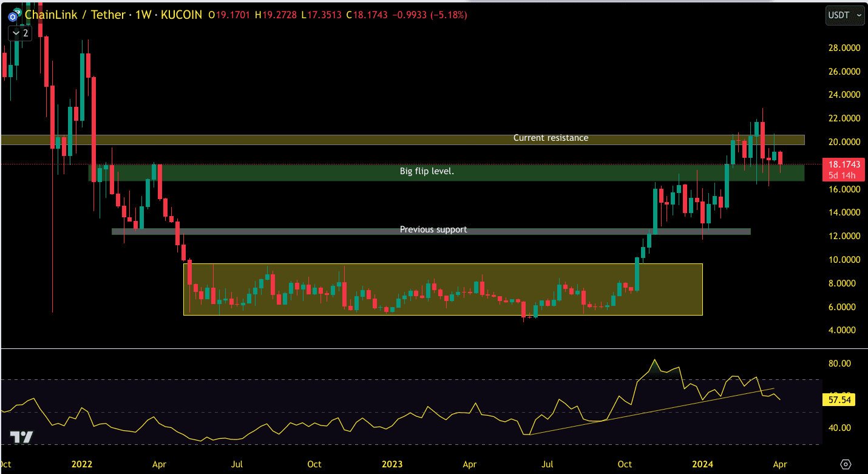868x474 pixels.
Task: Click the 12.0000 price axis label
Action: 844,236
